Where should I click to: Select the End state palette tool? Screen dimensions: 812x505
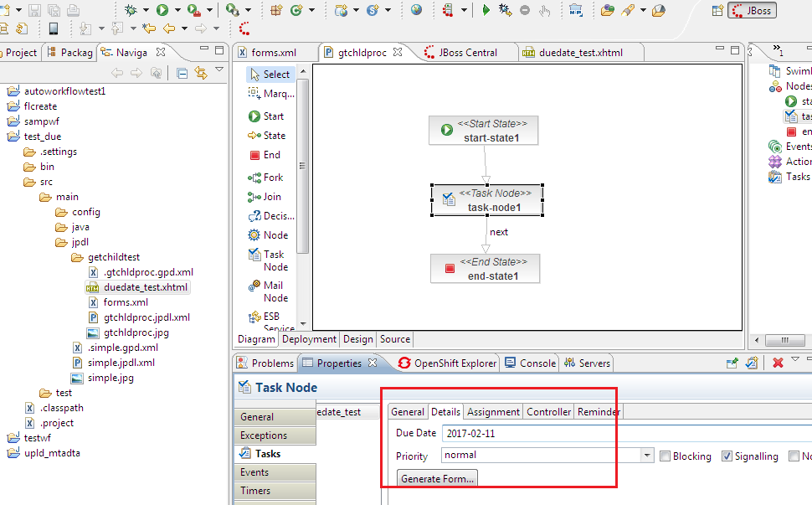tap(265, 155)
